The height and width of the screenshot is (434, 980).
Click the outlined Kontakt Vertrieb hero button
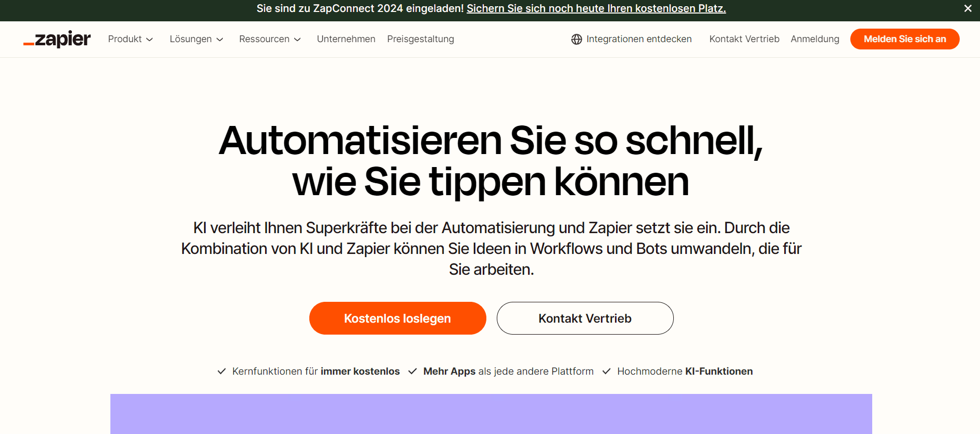[585, 318]
